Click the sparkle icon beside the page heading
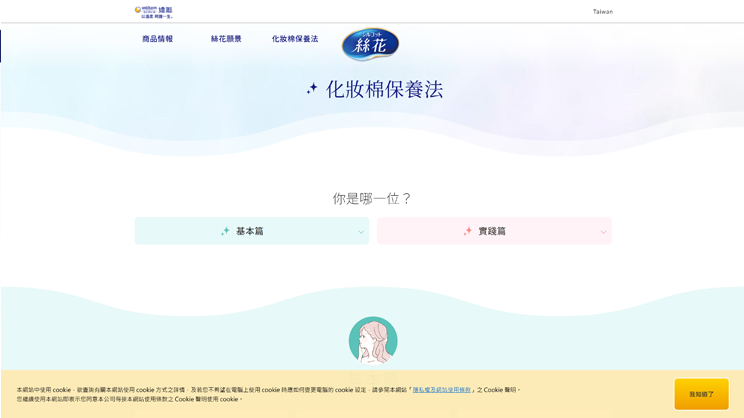Viewport: 744px width, 418px height. tap(312, 88)
